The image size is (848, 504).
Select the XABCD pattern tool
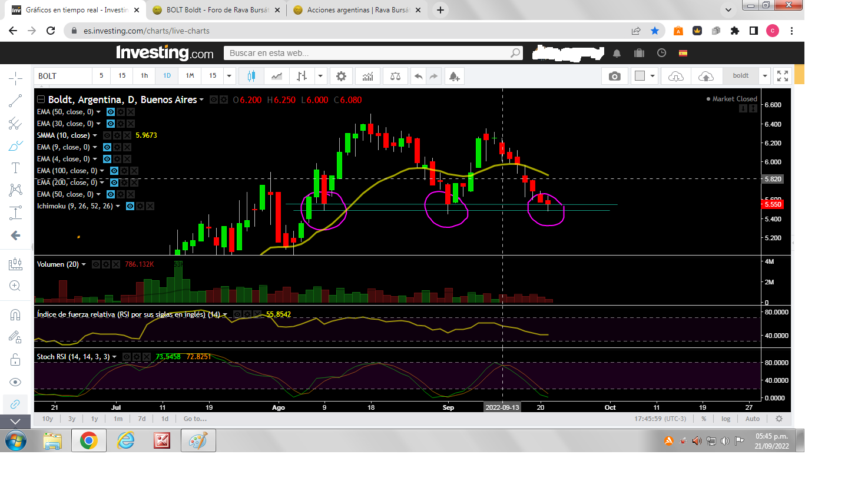[15, 190]
